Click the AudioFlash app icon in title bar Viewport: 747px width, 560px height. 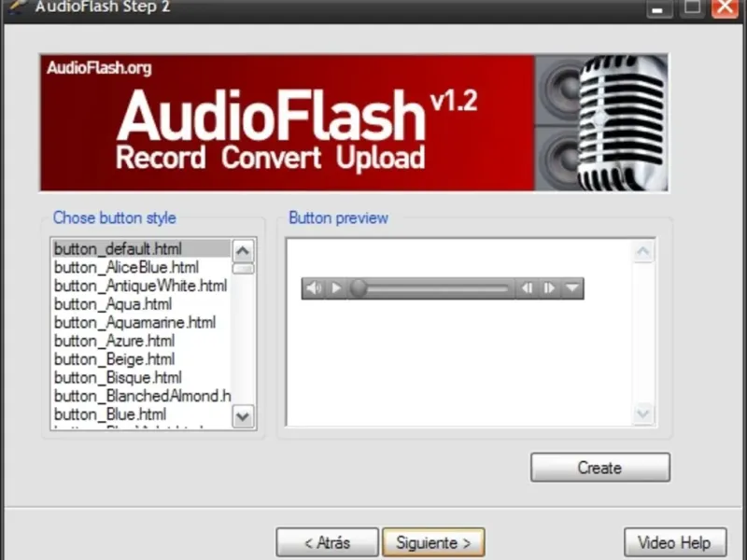click(x=17, y=6)
